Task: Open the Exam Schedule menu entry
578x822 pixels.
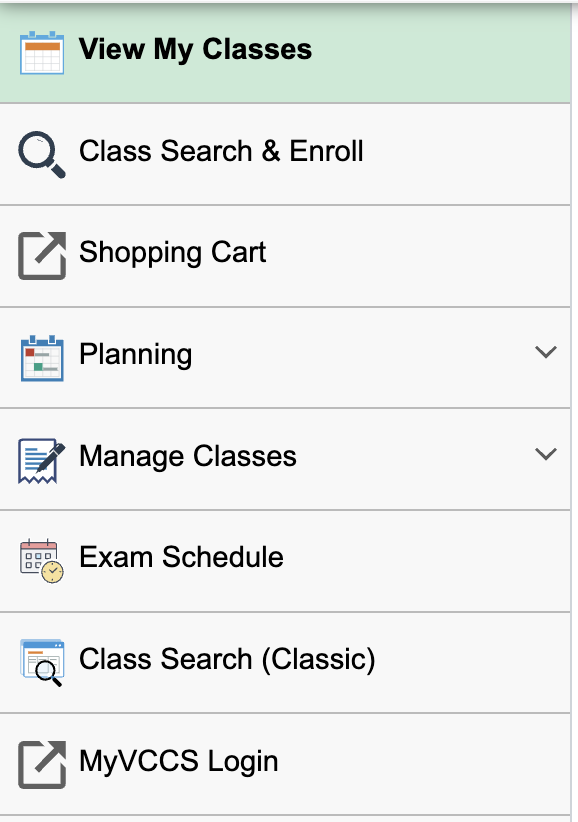Action: click(183, 558)
